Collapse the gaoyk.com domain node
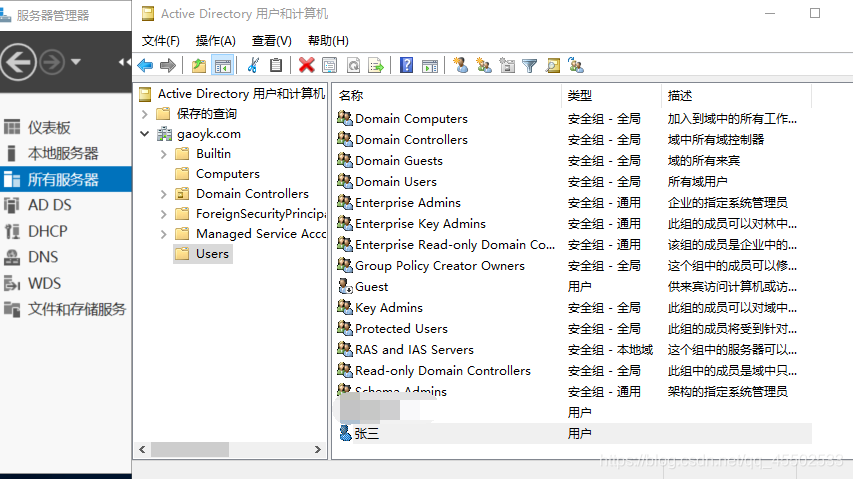Screen dimensions: 853x479 tap(145, 134)
